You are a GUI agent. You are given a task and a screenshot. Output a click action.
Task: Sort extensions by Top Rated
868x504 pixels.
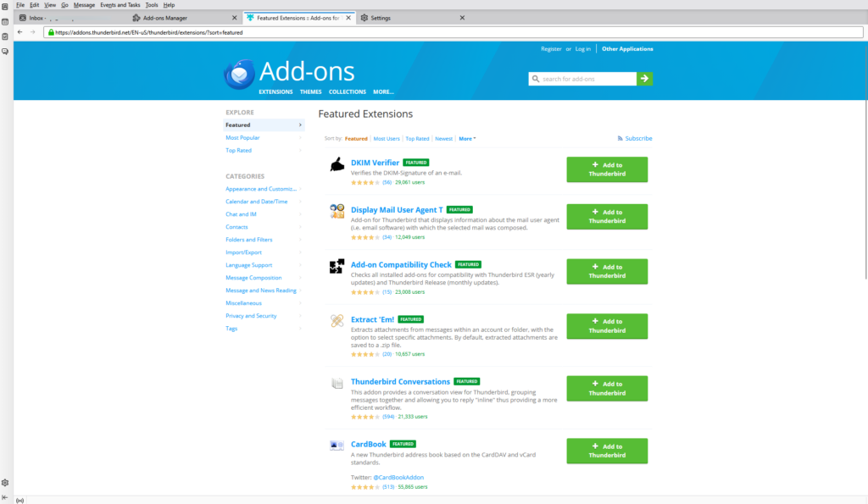(417, 139)
